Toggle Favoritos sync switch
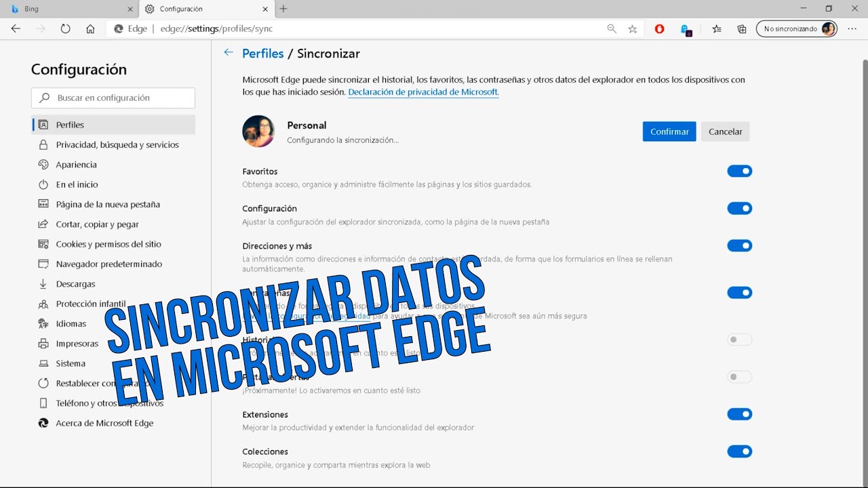Viewport: 868px width, 488px height. click(x=740, y=171)
